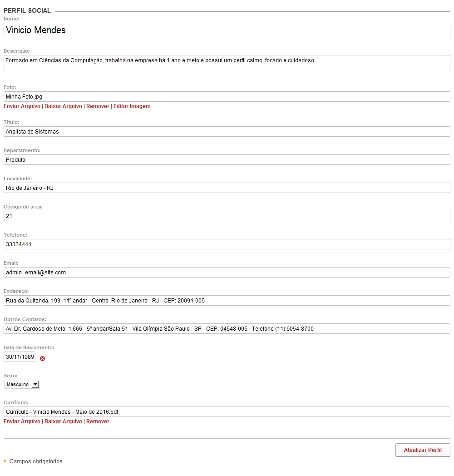Image resolution: width=454 pixels, height=476 pixels.
Task: Focus the Nome field containing Vinicio Mendes
Action: pyautogui.click(x=227, y=30)
